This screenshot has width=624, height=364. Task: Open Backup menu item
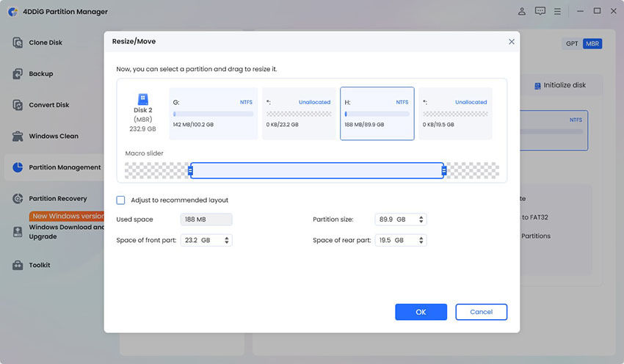tap(40, 73)
